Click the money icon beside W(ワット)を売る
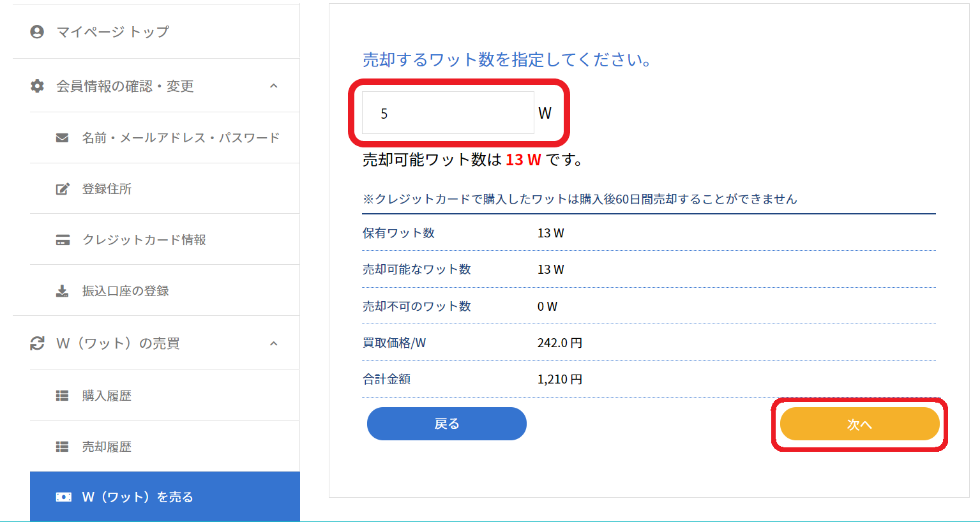 63,497
